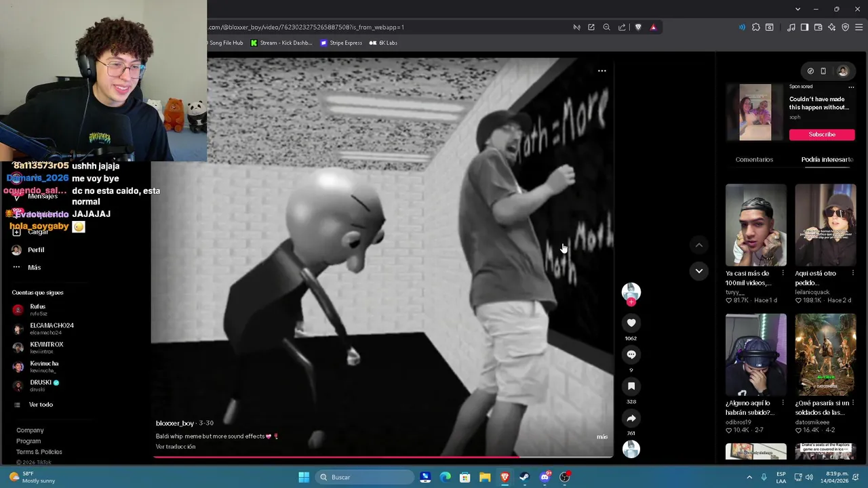
Task: Open 'Song File Hub' bookmark
Action: (x=226, y=43)
